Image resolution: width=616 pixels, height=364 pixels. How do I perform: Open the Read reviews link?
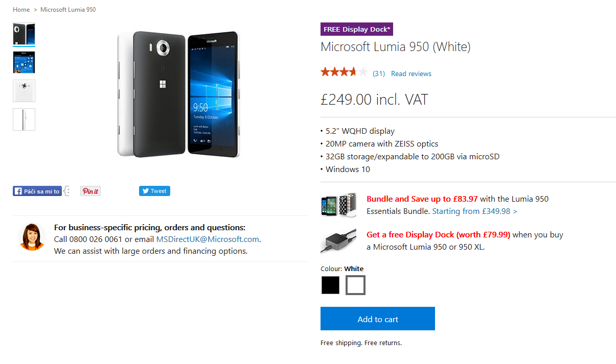pyautogui.click(x=411, y=74)
